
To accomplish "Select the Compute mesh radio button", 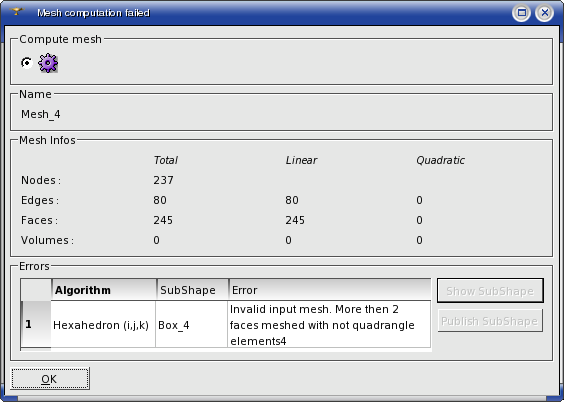I will (27, 63).
